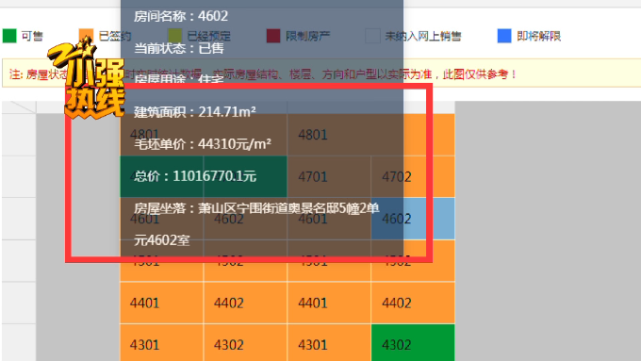Click the 房屋坐落 address line in the tooltip

[x=257, y=224]
